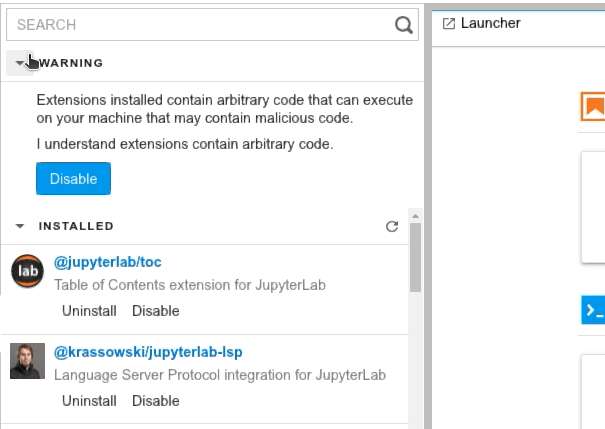Click 'Language Server Protocol integration' description text
The height and width of the screenshot is (429, 605).
(x=220, y=375)
